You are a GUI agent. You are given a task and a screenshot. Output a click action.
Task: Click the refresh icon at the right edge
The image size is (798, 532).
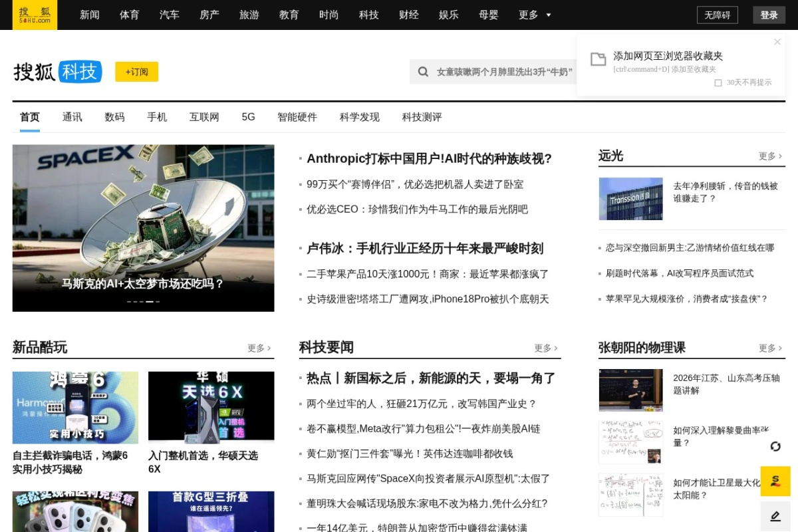(x=775, y=446)
